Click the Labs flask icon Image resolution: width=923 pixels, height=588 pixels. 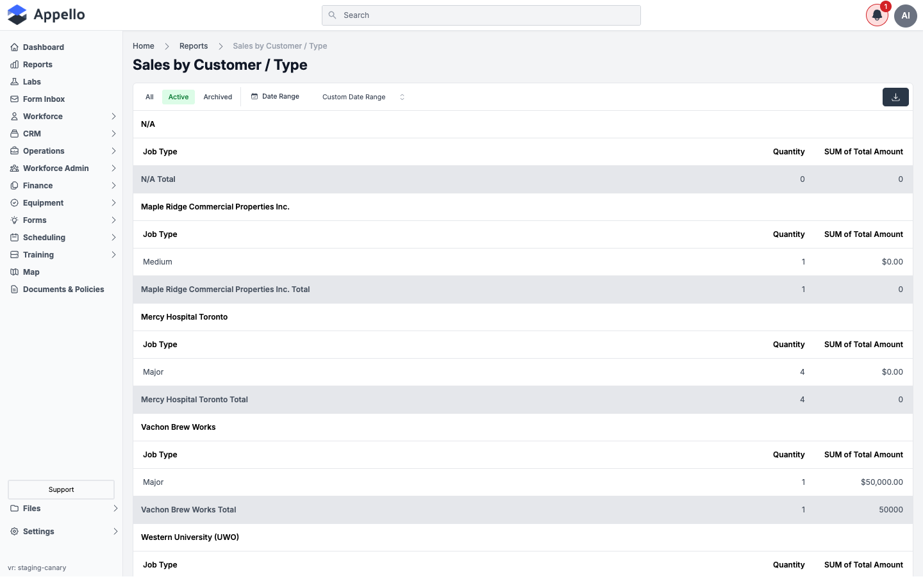14,82
